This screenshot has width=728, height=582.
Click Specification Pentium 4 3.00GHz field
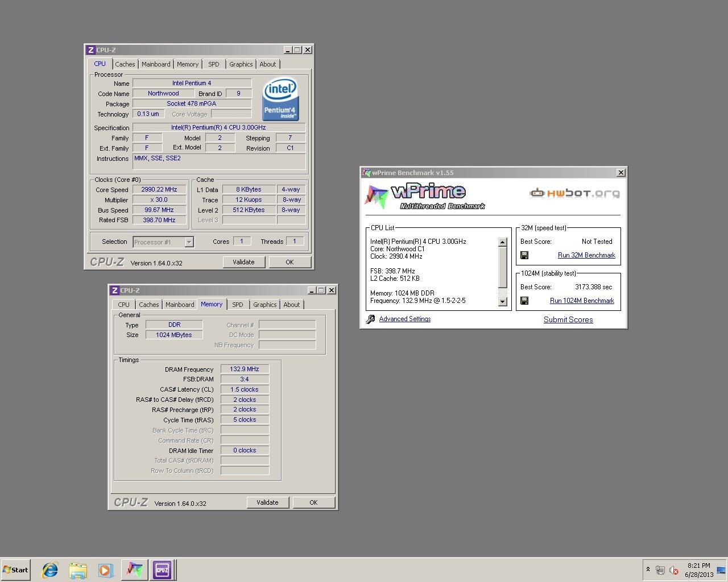[219, 127]
